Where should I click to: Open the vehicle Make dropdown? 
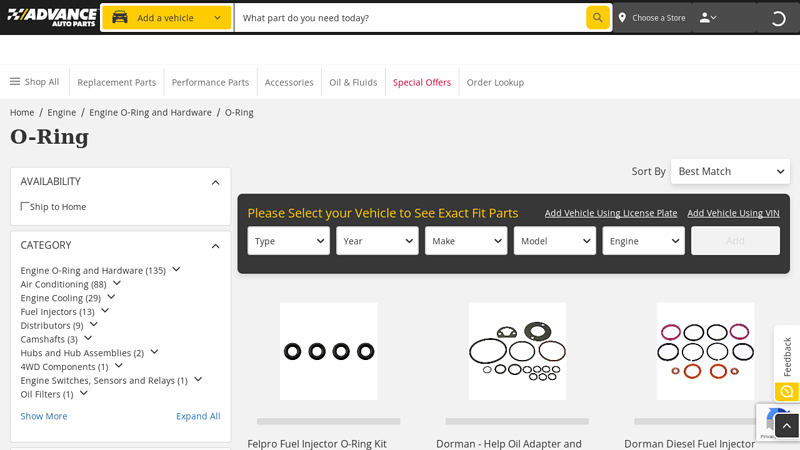(x=466, y=241)
